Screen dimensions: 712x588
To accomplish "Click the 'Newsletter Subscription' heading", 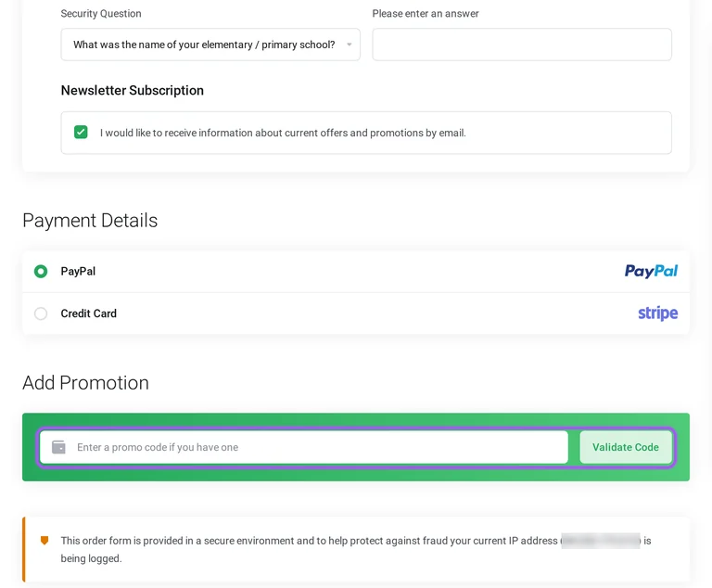I will 133,91.
